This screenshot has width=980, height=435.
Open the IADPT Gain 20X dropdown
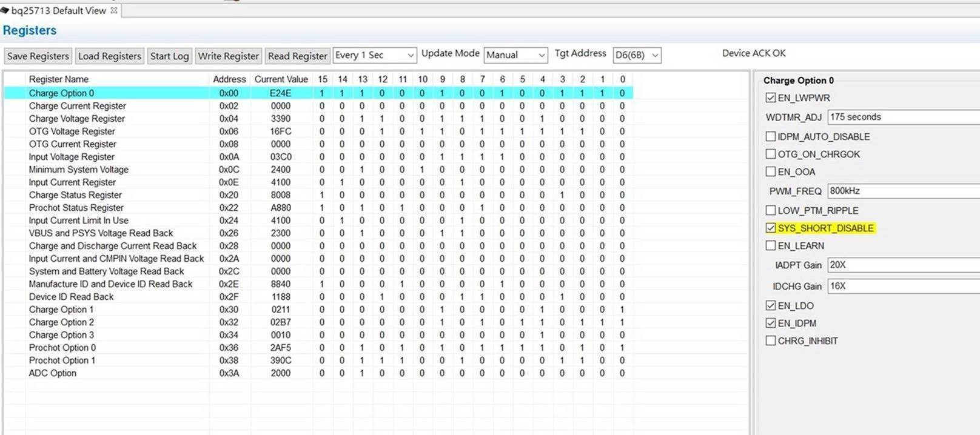coord(904,265)
